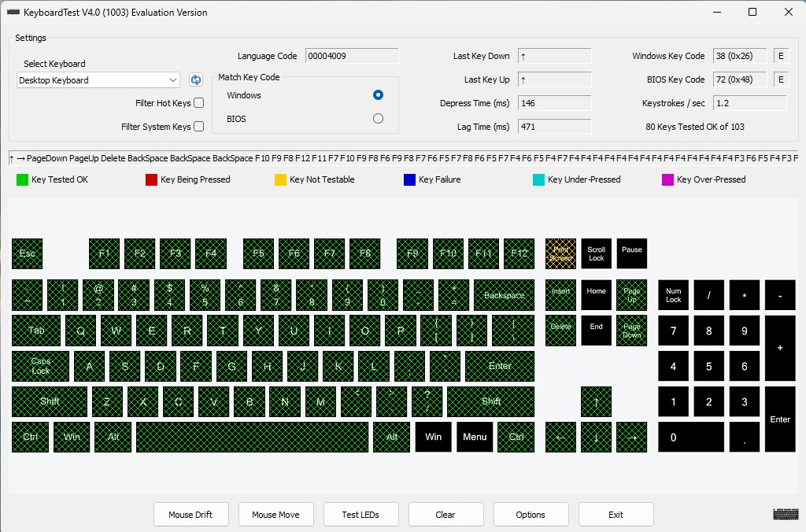
Task: Select the BIOS match key code option
Action: [378, 119]
